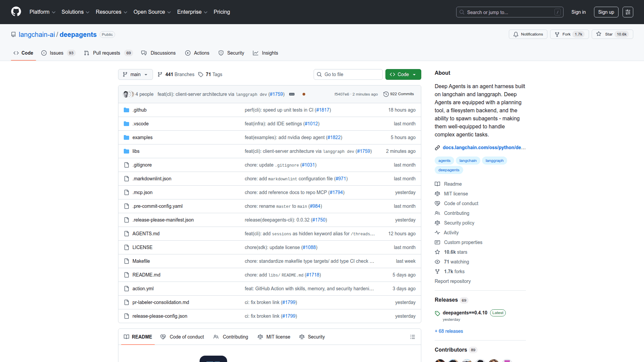This screenshot has width=644, height=362.
Task: Open the main branch dropdown
Action: (135, 74)
